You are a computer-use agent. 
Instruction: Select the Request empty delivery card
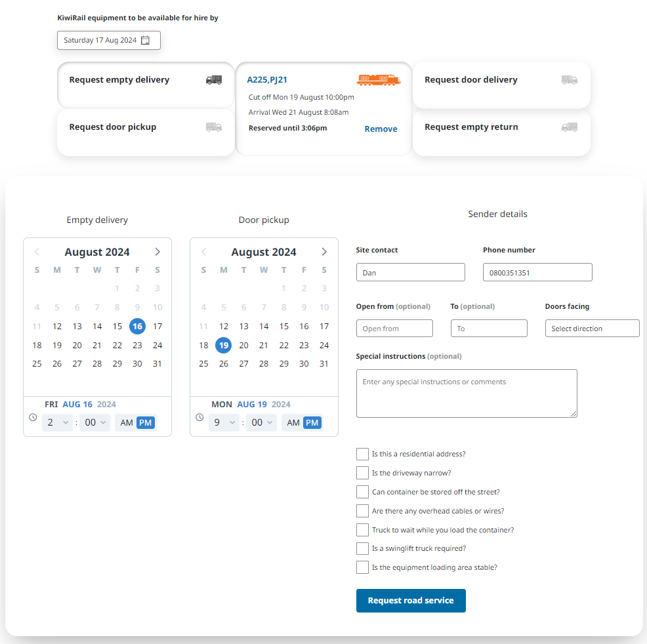tap(131, 85)
